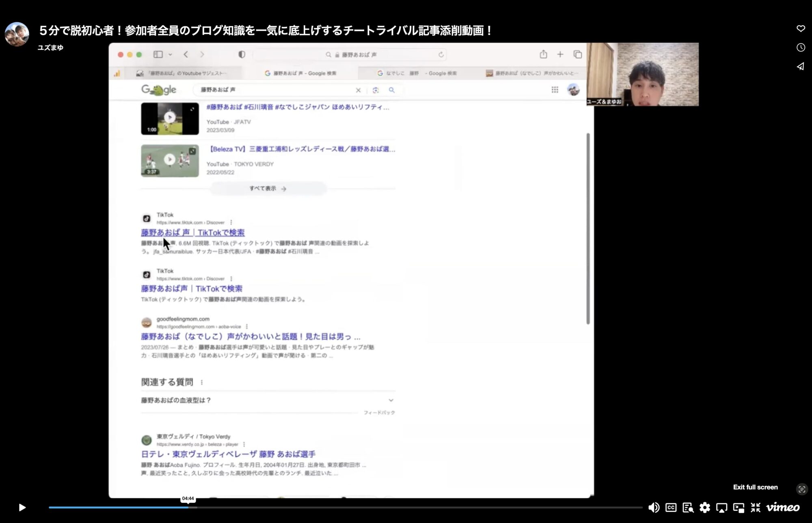The image size is (812, 523).
Task: Click すべて表示 show-all button
Action: (x=268, y=189)
